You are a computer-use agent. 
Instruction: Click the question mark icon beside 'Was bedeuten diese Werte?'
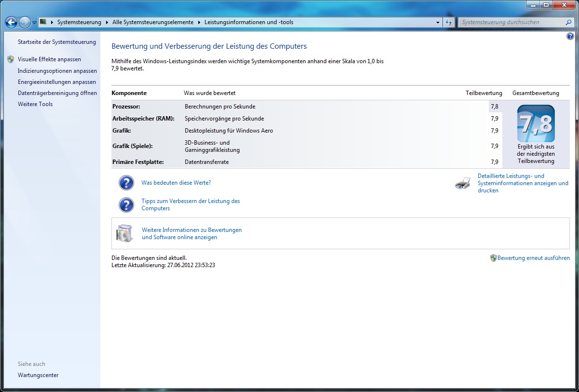click(x=126, y=183)
